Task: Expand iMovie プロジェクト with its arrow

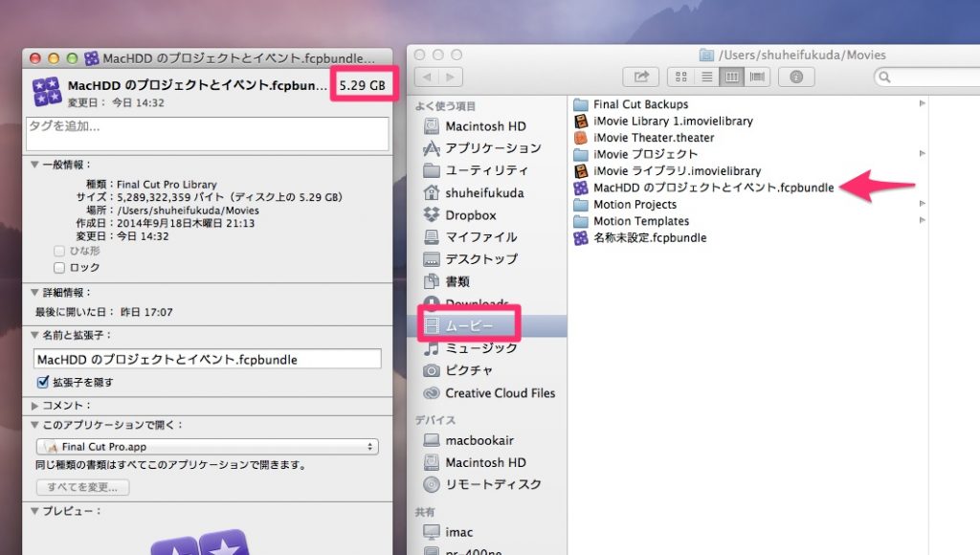Action: [x=922, y=154]
